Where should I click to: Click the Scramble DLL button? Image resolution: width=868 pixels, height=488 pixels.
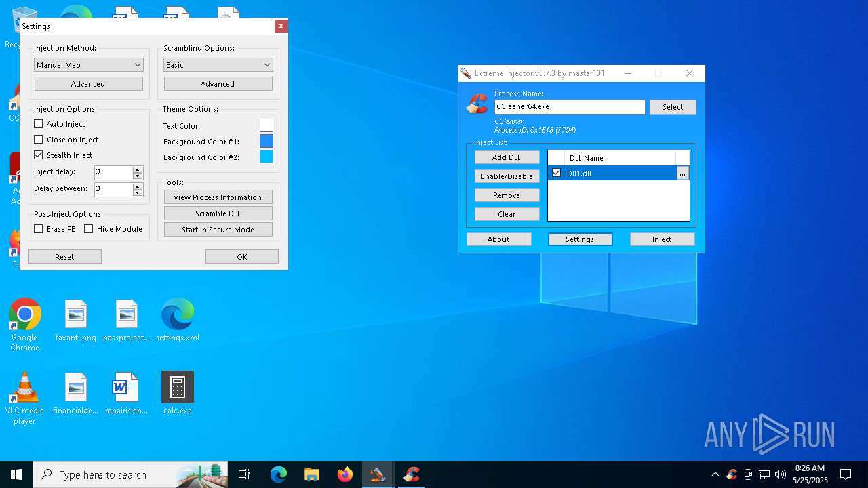[218, 213]
